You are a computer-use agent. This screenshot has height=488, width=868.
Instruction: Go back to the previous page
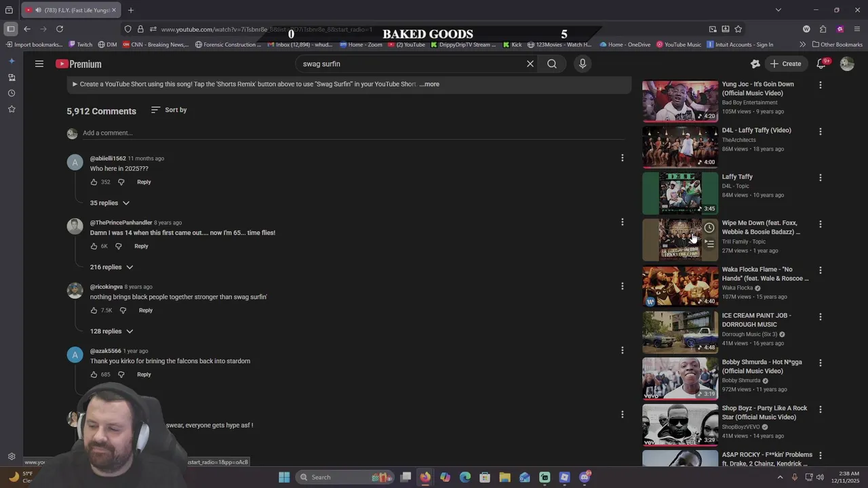point(26,29)
